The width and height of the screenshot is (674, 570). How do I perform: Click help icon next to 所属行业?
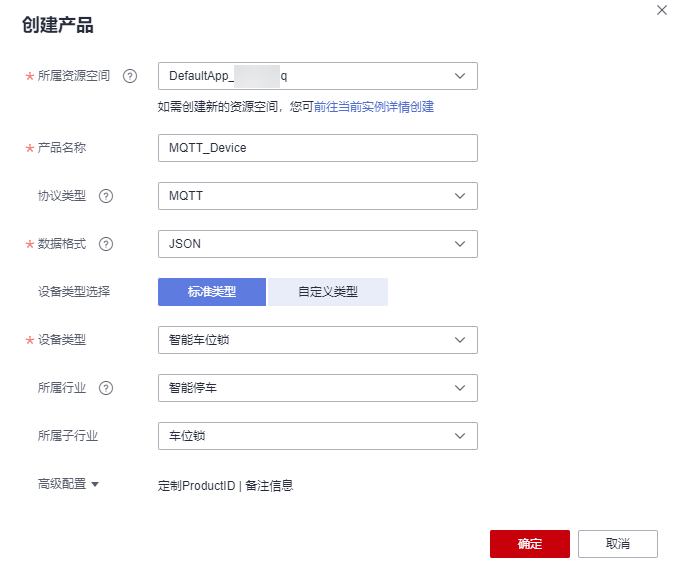pos(106,388)
